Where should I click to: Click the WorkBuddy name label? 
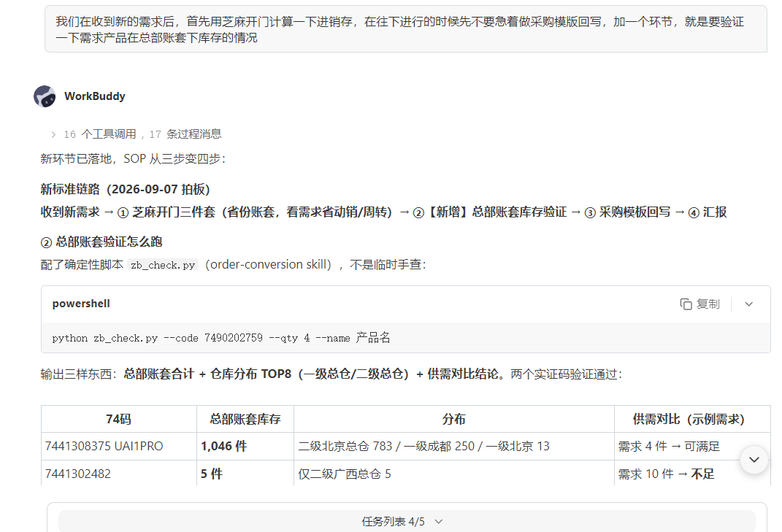pyautogui.click(x=95, y=96)
